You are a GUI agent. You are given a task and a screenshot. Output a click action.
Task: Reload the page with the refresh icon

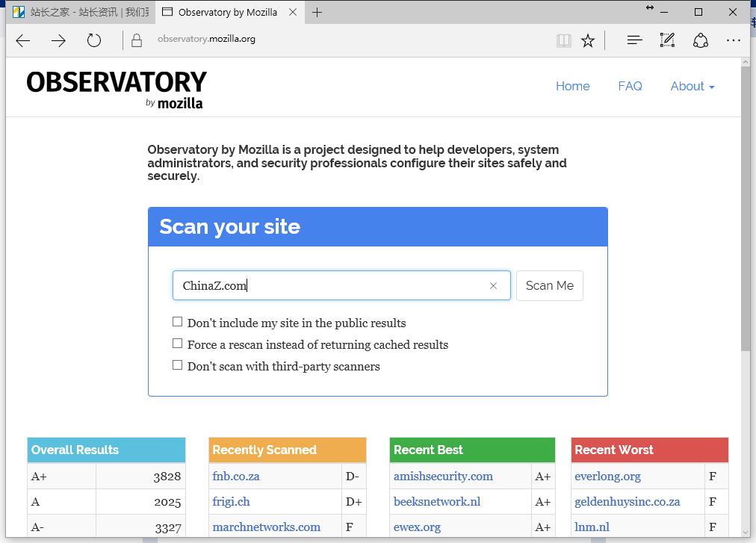coord(94,40)
